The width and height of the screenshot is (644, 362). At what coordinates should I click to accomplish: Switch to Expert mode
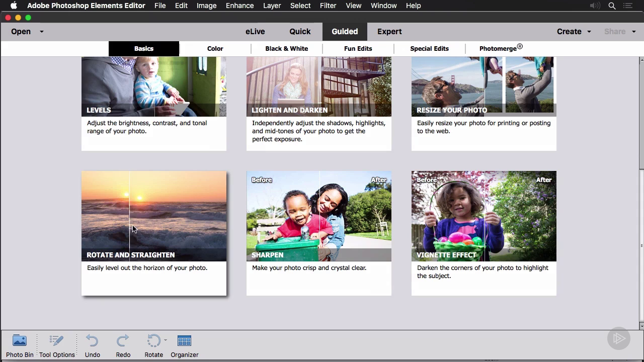point(389,31)
